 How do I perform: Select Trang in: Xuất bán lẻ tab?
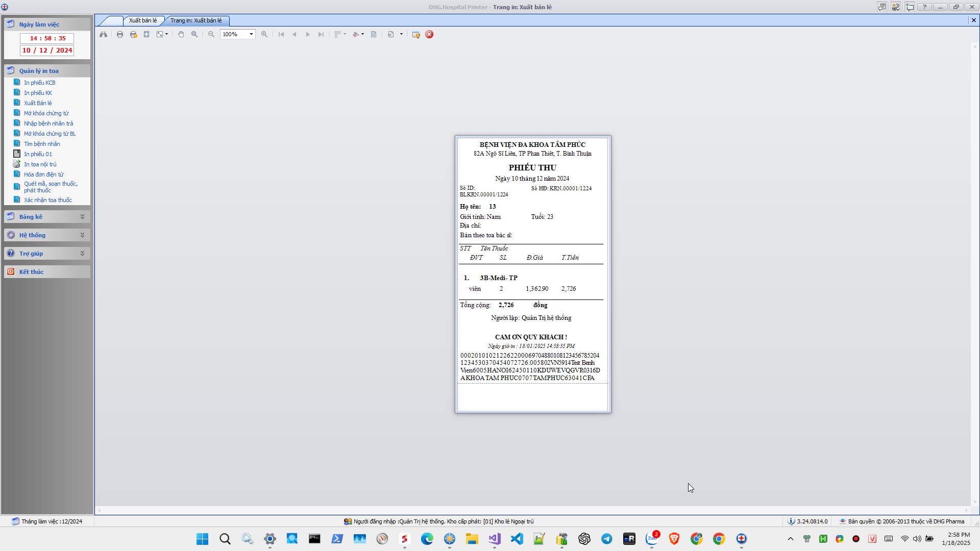coord(196,20)
